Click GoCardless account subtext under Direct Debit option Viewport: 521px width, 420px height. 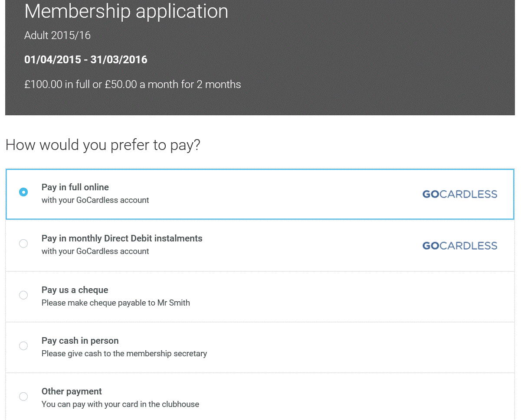tap(95, 251)
